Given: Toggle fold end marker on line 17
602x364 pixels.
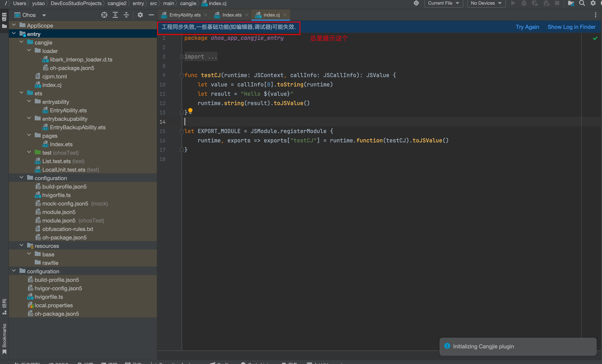Looking at the screenshot, I should point(182,150).
